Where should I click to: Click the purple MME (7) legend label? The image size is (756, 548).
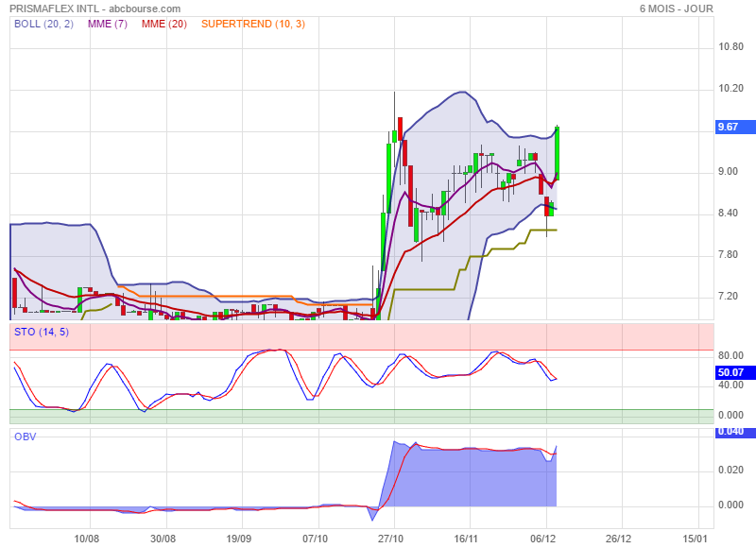click(x=108, y=24)
